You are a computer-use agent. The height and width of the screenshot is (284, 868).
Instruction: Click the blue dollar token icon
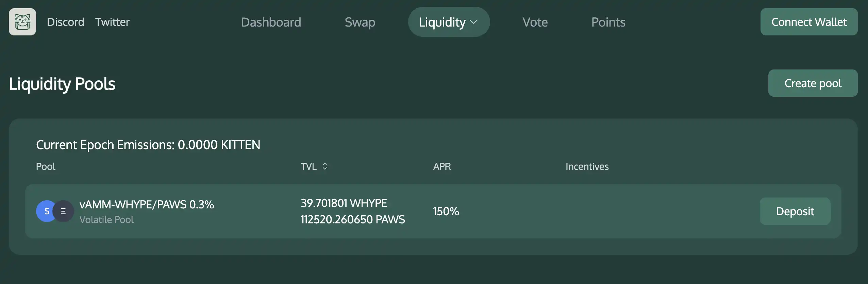(x=46, y=211)
